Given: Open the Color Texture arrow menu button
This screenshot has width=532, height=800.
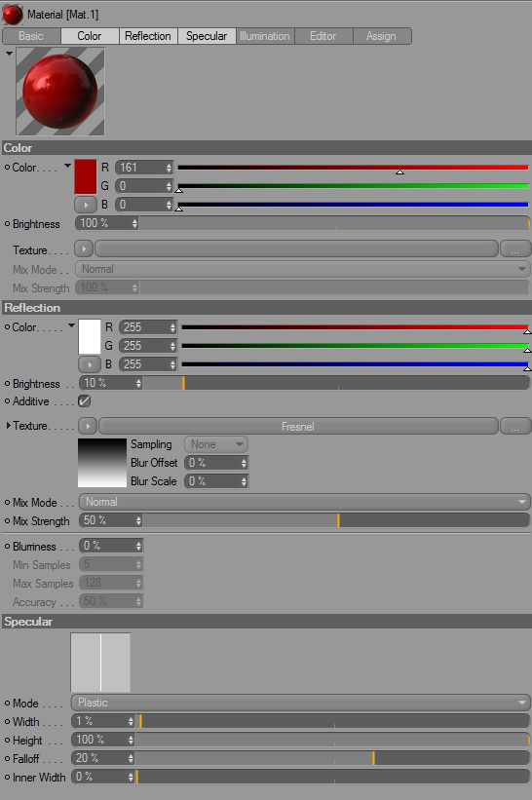Looking at the screenshot, I should [84, 249].
